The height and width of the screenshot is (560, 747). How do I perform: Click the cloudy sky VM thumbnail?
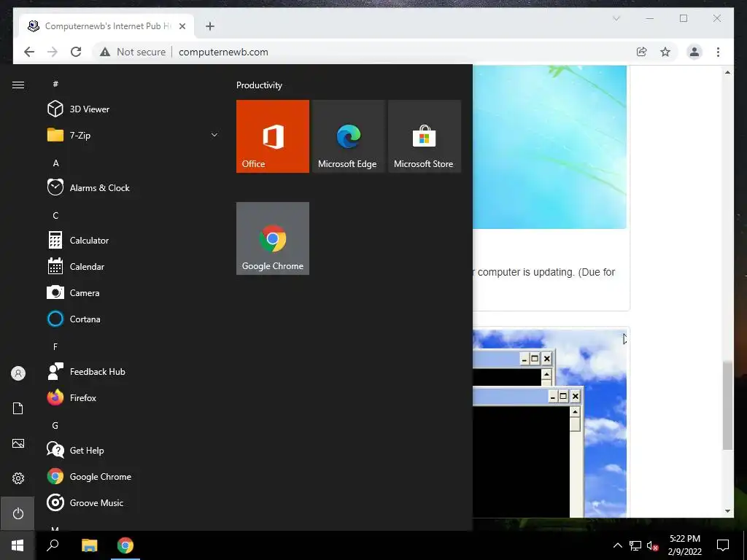pos(550,424)
